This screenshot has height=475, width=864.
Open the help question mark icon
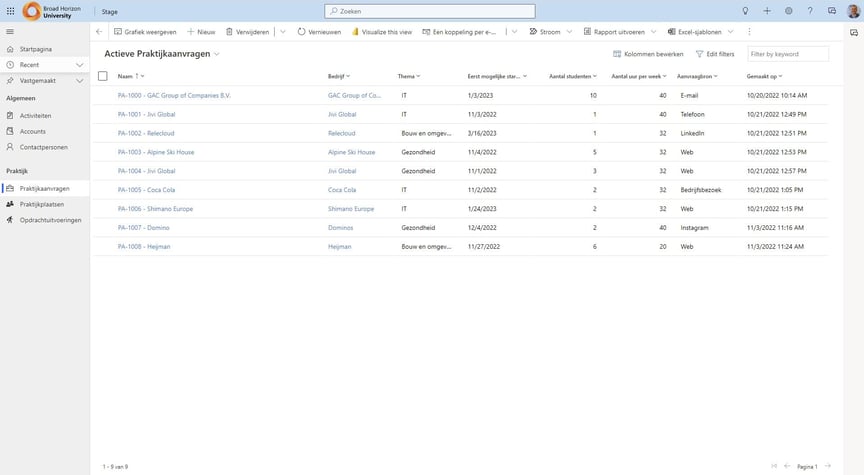[x=810, y=11]
